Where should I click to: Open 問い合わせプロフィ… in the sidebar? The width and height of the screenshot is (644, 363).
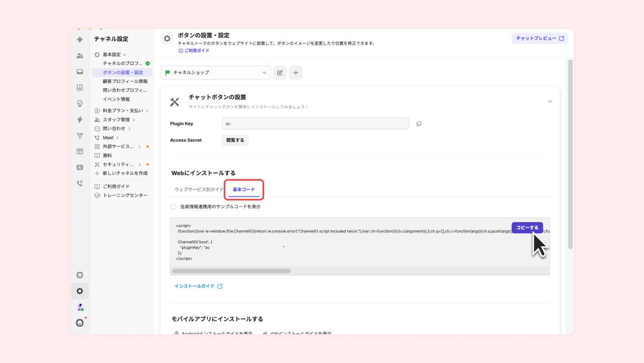coord(125,90)
